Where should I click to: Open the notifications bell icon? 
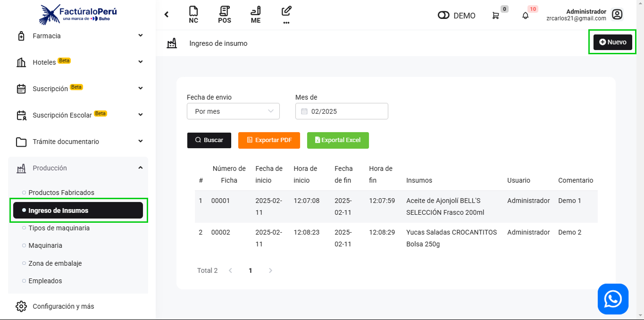(526, 16)
